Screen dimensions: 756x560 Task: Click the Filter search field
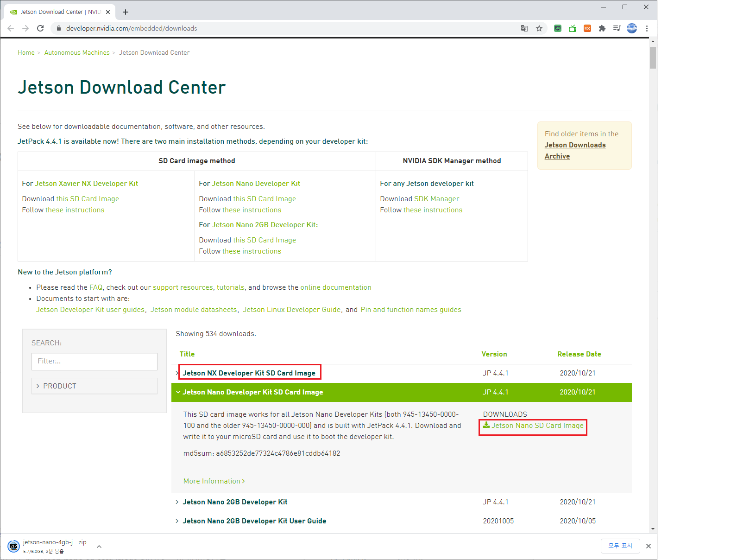point(94,361)
